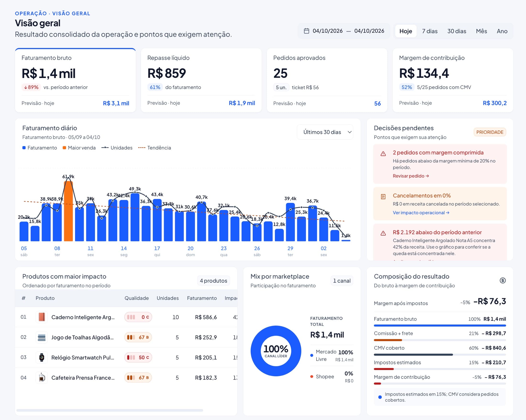The width and height of the screenshot is (526, 420).
Task: Click the R$ 586,6 faturamento cell
Action: (x=206, y=317)
